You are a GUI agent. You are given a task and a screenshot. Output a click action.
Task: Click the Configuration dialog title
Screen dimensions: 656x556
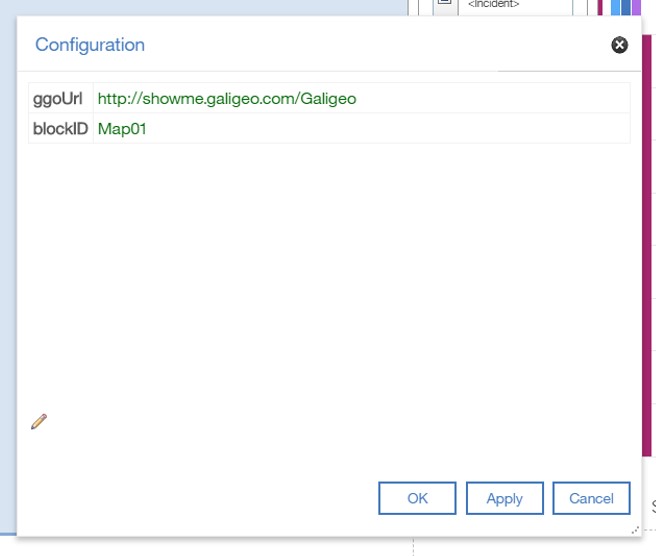(x=90, y=45)
